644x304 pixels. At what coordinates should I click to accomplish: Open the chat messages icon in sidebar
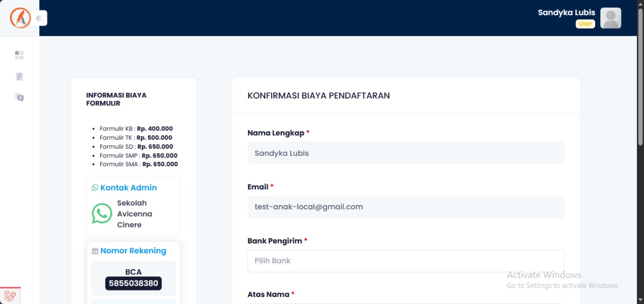(19, 97)
